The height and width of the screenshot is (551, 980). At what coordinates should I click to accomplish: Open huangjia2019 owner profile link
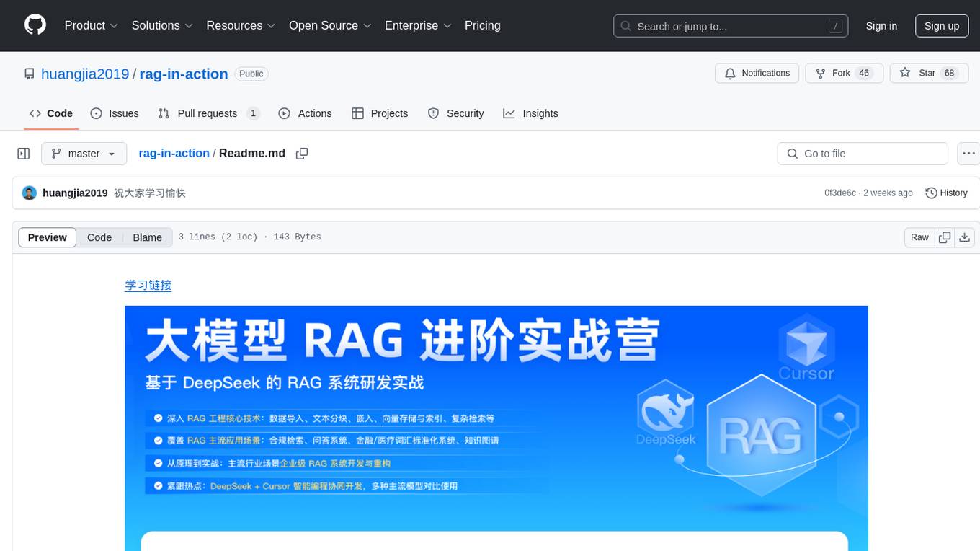pos(85,74)
